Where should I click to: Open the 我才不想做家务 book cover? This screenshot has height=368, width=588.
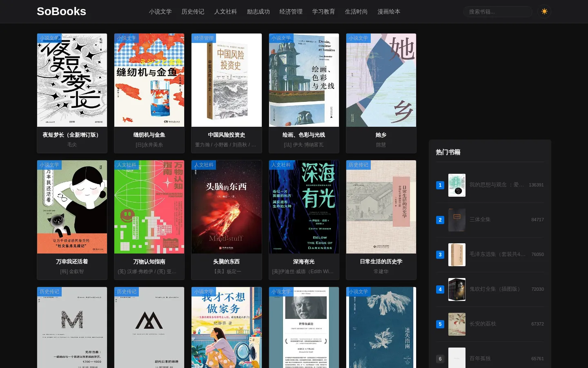click(x=227, y=328)
